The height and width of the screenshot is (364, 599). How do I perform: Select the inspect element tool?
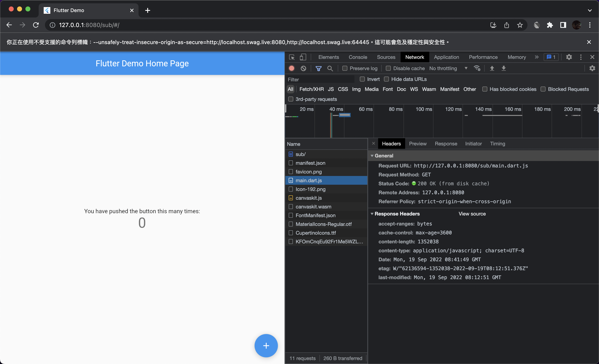coord(291,57)
